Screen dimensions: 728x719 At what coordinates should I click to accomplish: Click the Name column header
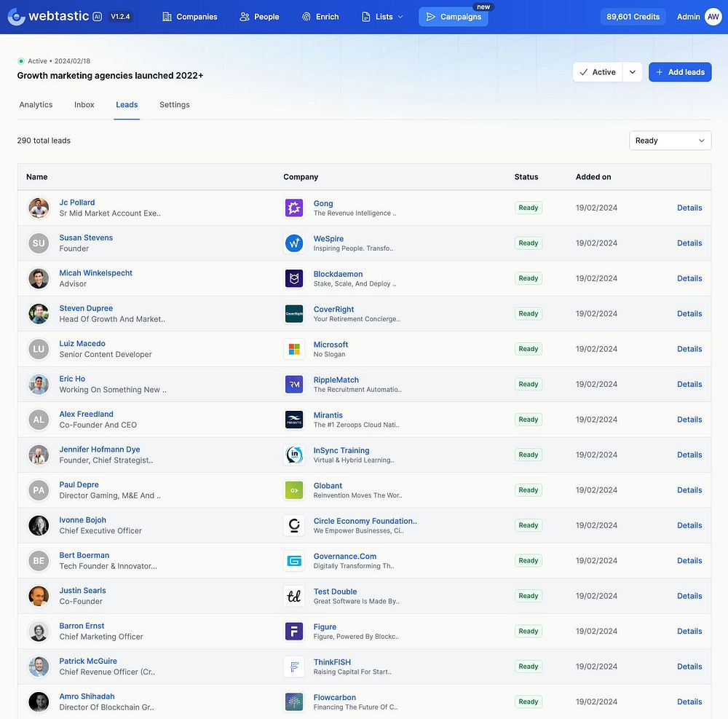point(36,177)
